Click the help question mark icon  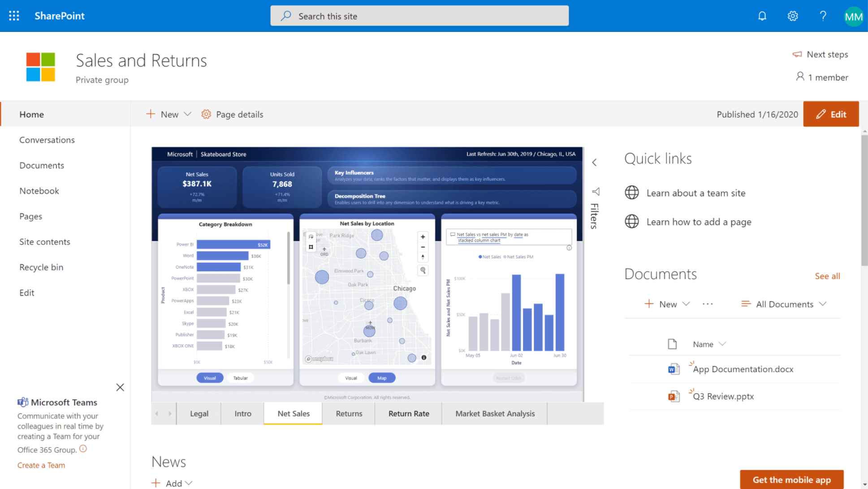(823, 16)
